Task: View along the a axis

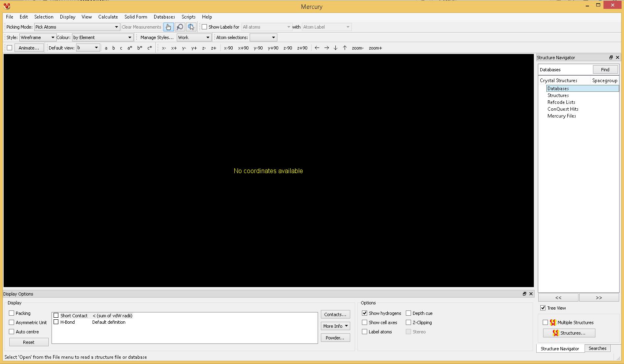Action: [x=106, y=48]
